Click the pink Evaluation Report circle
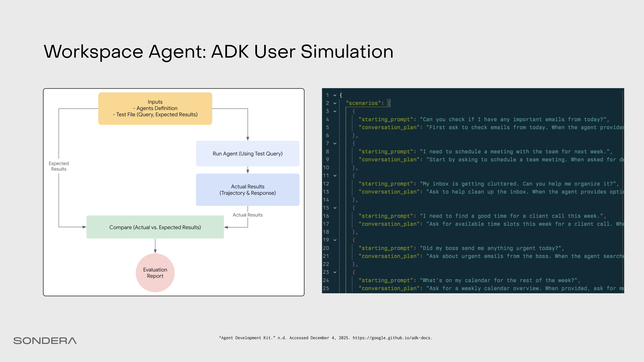 tap(155, 273)
